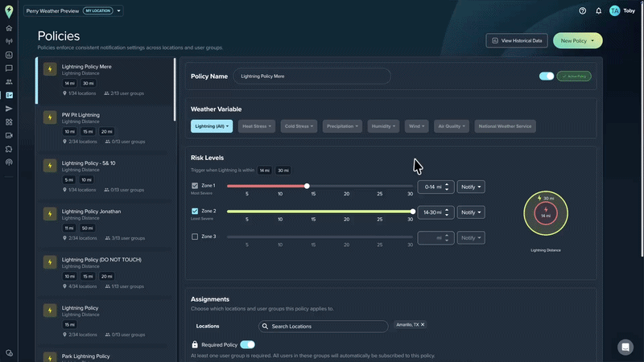Uncheck the Zone 1 checkbox

pyautogui.click(x=195, y=186)
